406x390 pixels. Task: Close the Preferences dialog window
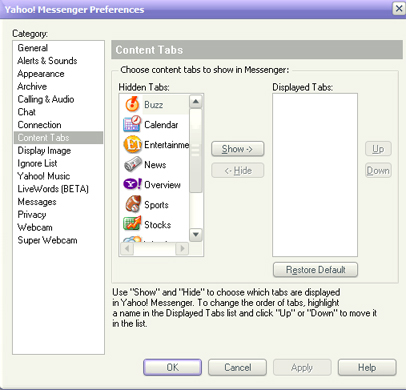point(399,8)
